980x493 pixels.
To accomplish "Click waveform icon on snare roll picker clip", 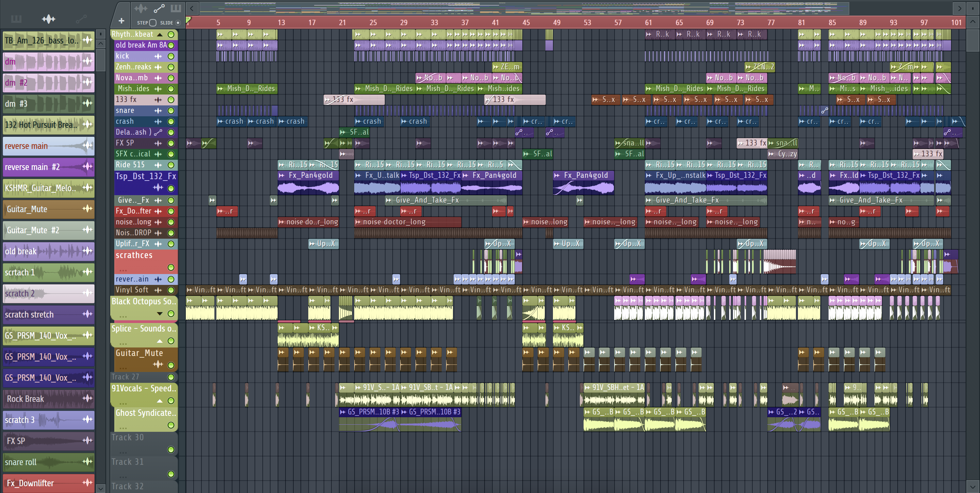I will pyautogui.click(x=87, y=461).
